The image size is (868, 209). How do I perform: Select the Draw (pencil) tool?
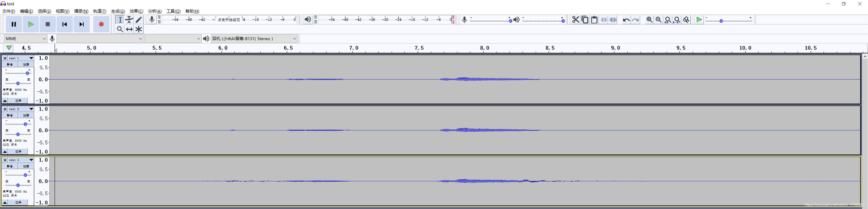point(139,19)
